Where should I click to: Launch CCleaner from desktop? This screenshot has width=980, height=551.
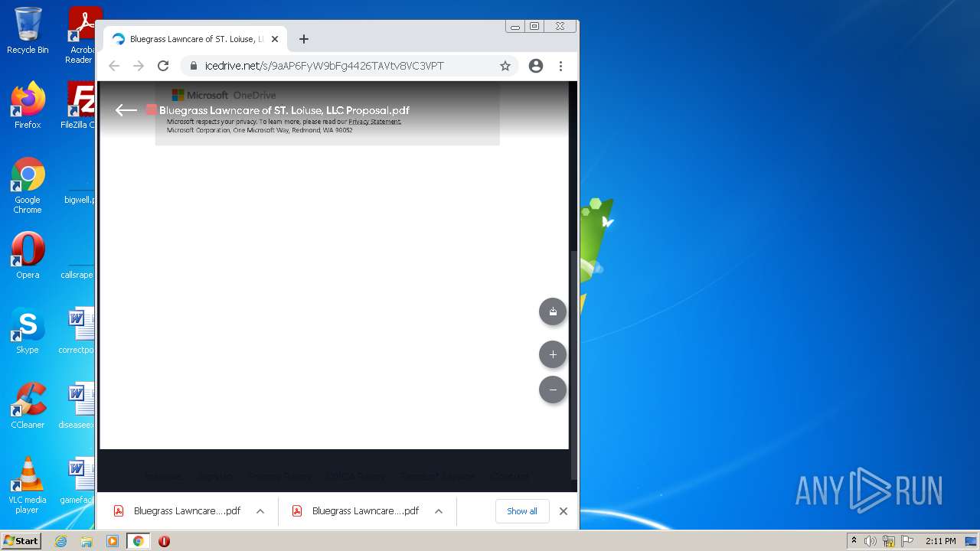[28, 406]
